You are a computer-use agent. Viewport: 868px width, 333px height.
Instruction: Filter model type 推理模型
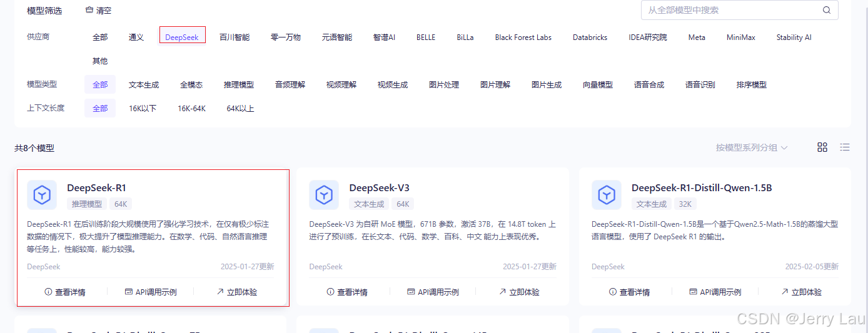point(239,84)
